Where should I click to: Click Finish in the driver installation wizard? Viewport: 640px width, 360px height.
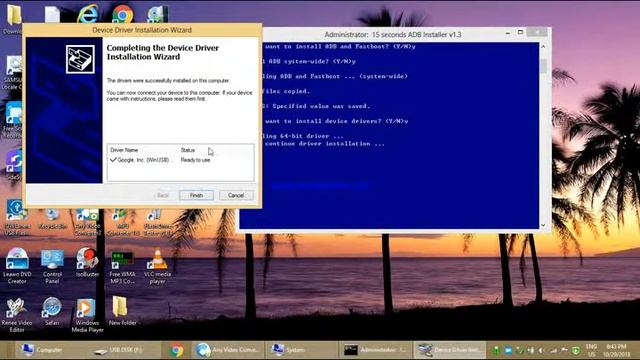[x=196, y=195]
